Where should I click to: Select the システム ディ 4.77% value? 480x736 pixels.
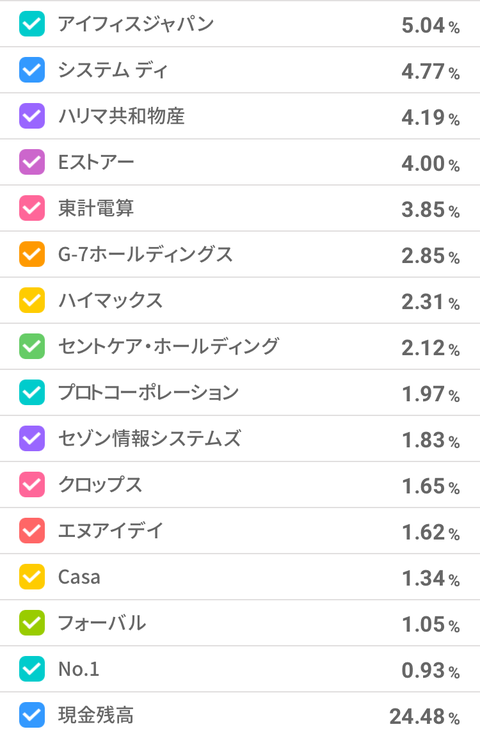tap(430, 71)
